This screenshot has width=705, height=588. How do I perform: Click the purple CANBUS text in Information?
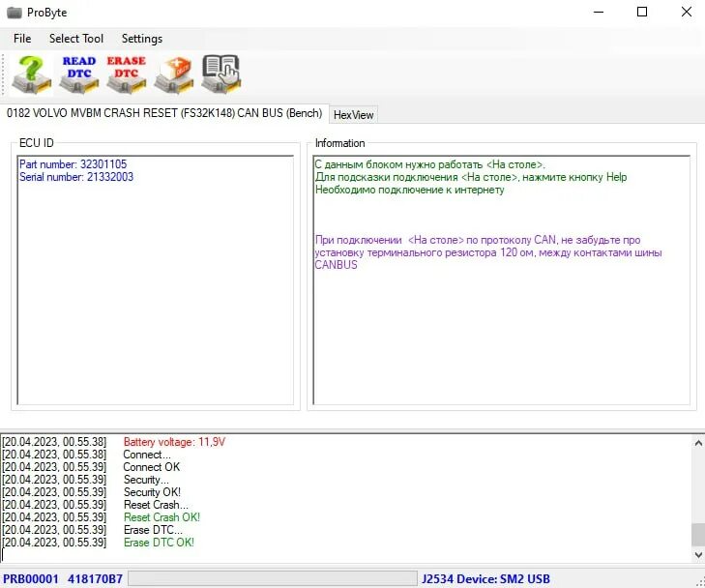tap(336, 265)
